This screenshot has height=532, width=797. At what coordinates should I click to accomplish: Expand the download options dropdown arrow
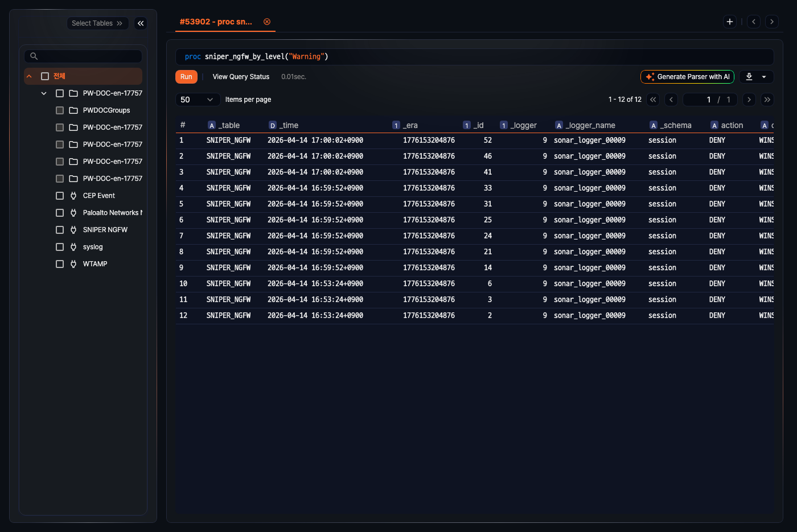pyautogui.click(x=764, y=77)
